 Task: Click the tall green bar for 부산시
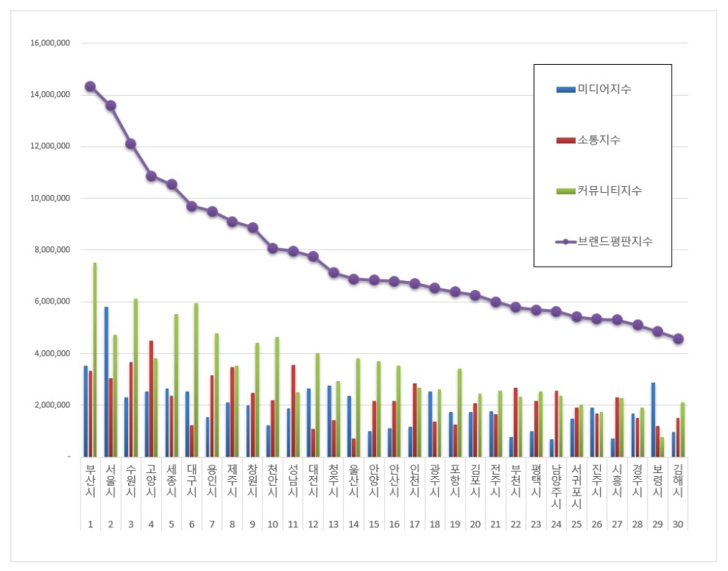95,359
